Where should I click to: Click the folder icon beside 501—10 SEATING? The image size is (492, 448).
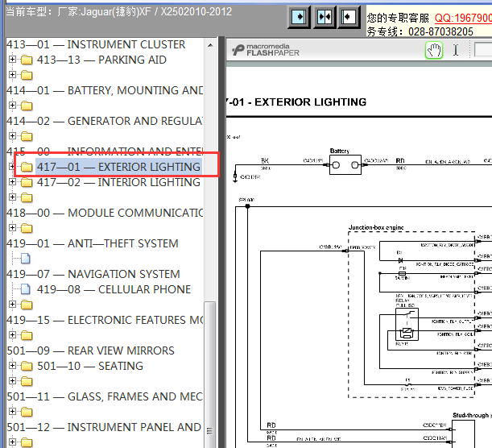(x=27, y=366)
